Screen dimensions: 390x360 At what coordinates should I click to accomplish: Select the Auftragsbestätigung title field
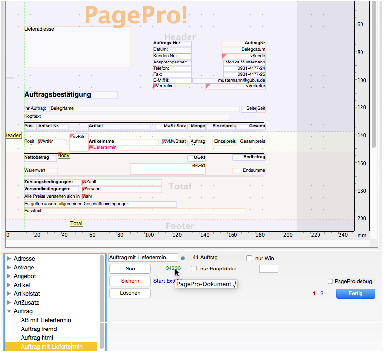click(71, 95)
